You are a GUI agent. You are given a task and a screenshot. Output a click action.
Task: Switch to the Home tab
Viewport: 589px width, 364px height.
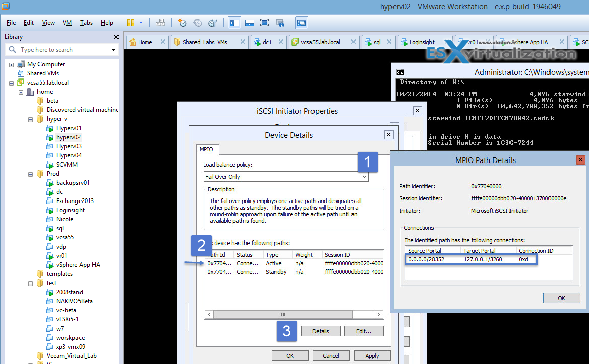tap(145, 42)
